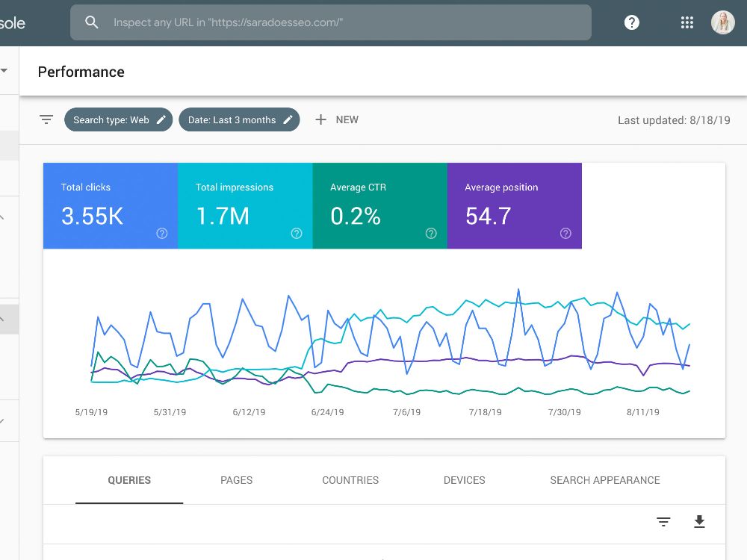The image size is (747, 560).
Task: Click pencil icon on Search type chip
Action: point(161,119)
